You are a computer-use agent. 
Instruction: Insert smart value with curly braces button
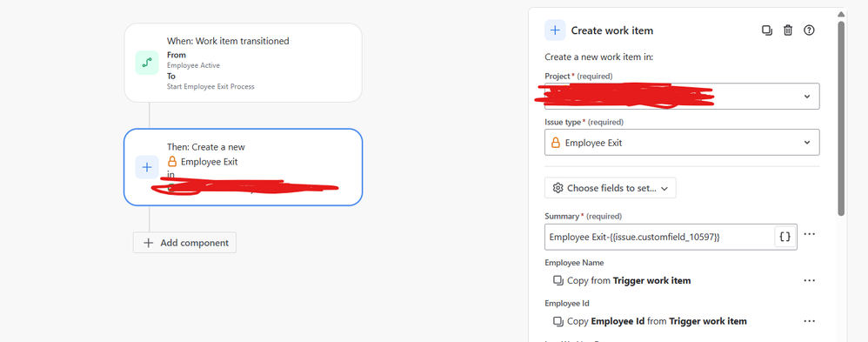tap(785, 237)
